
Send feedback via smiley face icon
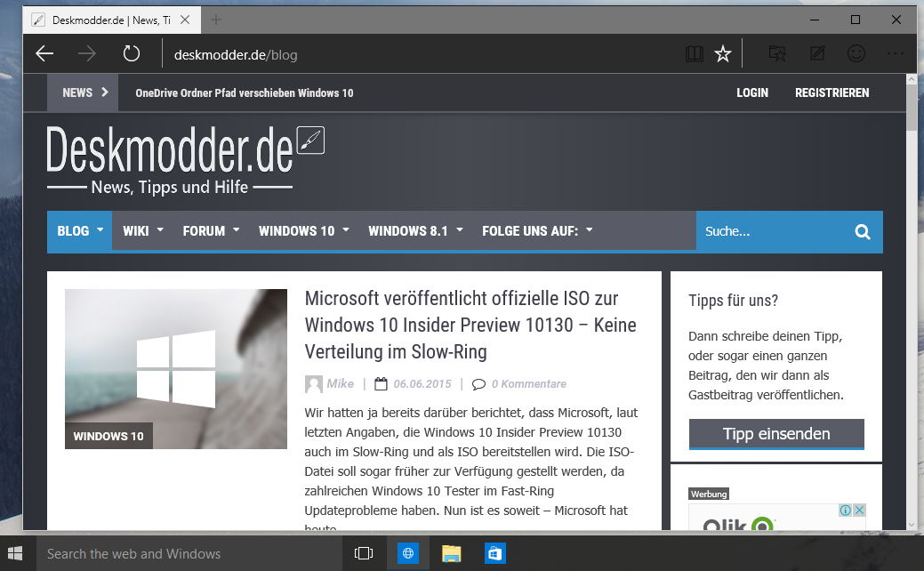(x=856, y=53)
